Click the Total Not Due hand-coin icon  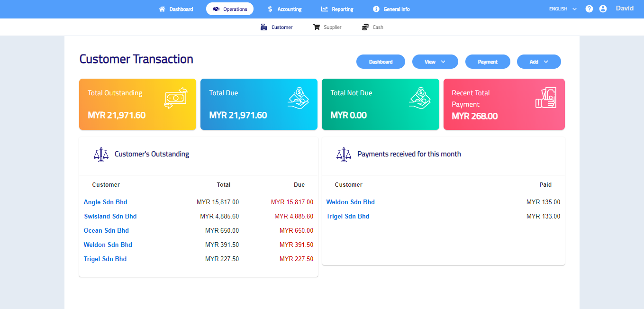419,97
